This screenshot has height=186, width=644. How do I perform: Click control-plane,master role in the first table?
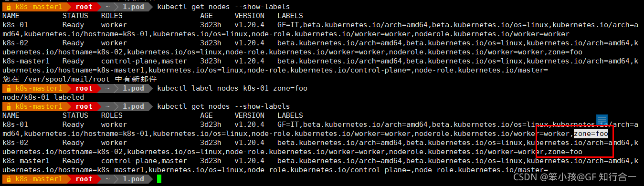click(x=144, y=61)
